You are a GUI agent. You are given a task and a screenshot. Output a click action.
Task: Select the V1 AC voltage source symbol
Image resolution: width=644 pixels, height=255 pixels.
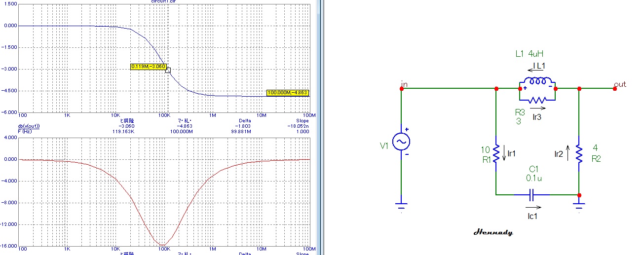point(401,142)
